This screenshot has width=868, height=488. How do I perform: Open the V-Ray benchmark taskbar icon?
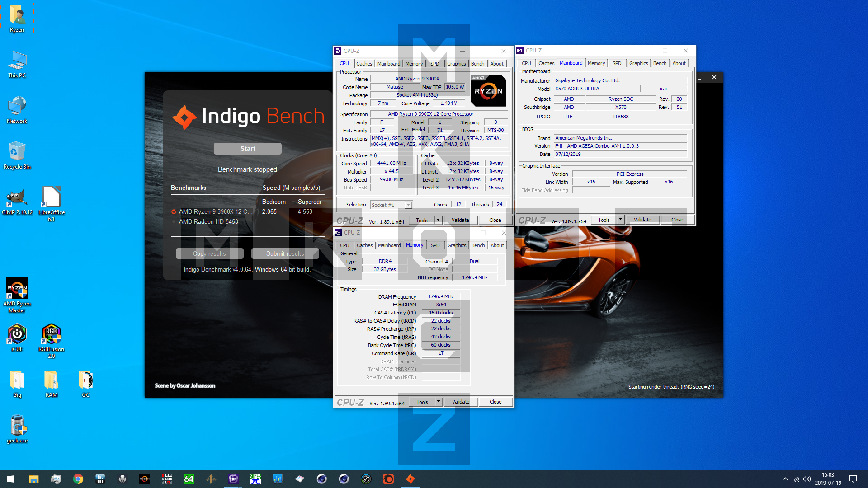click(366, 479)
